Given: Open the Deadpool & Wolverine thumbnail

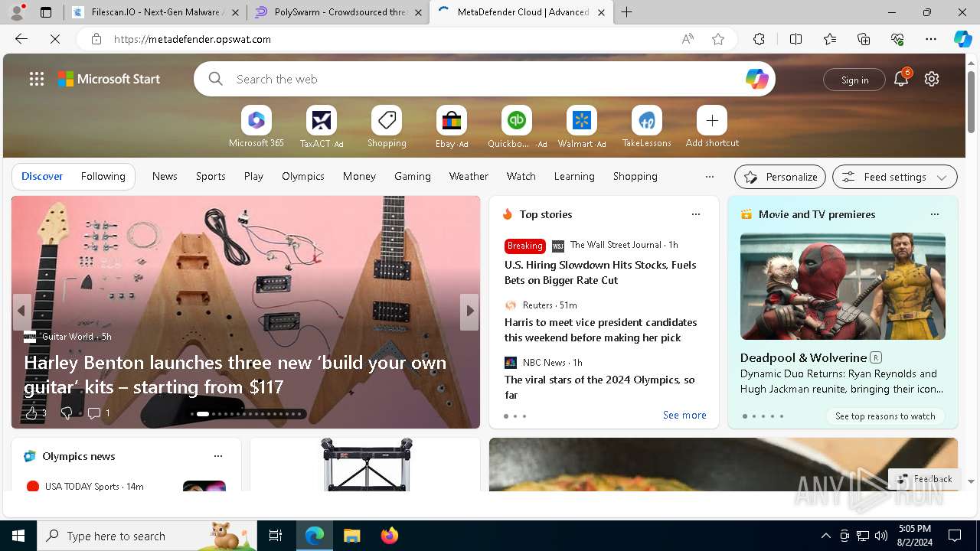Looking at the screenshot, I should pyautogui.click(x=842, y=286).
